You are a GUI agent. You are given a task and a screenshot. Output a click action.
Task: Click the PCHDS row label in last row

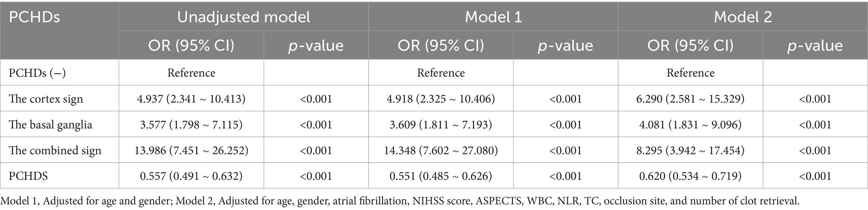point(28,176)
